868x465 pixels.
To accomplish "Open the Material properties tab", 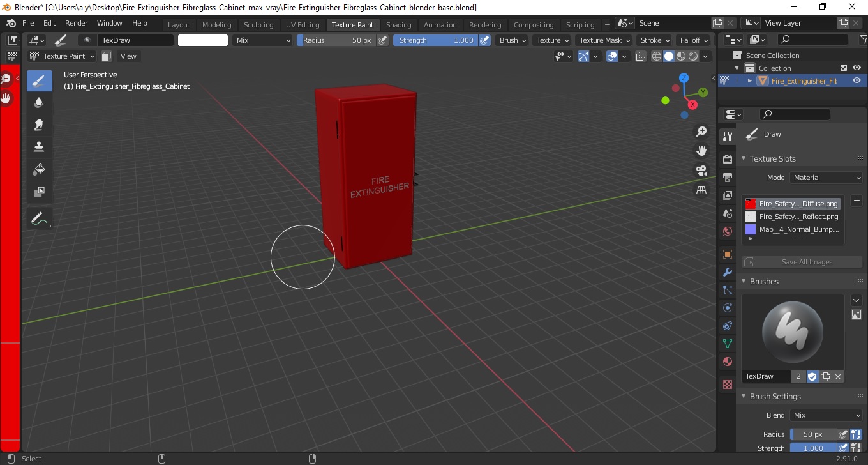I will (x=727, y=362).
